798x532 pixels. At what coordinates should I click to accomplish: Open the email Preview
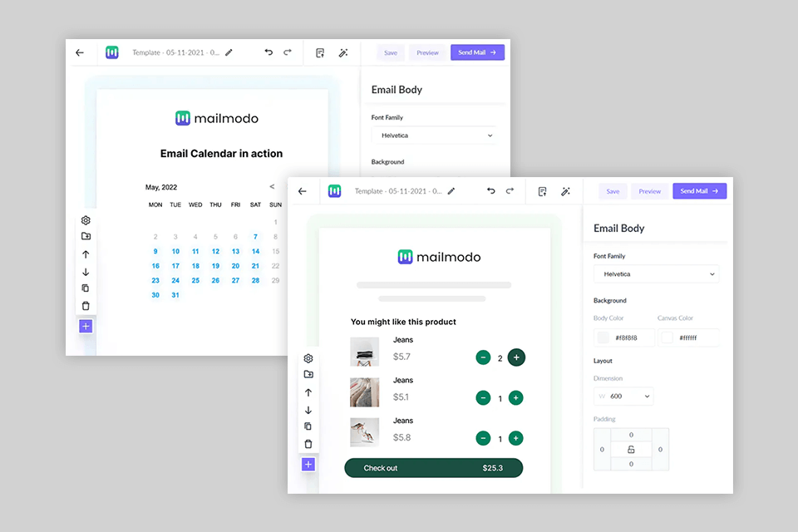pyautogui.click(x=649, y=190)
